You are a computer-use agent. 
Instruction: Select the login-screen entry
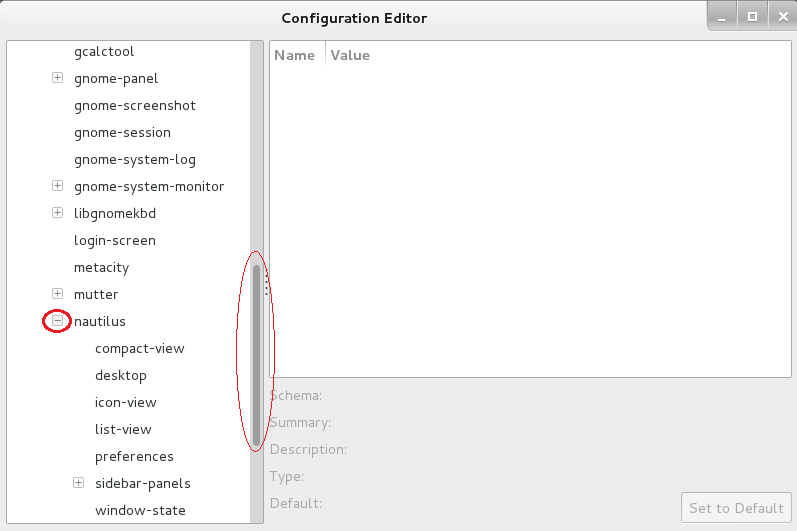(x=115, y=240)
